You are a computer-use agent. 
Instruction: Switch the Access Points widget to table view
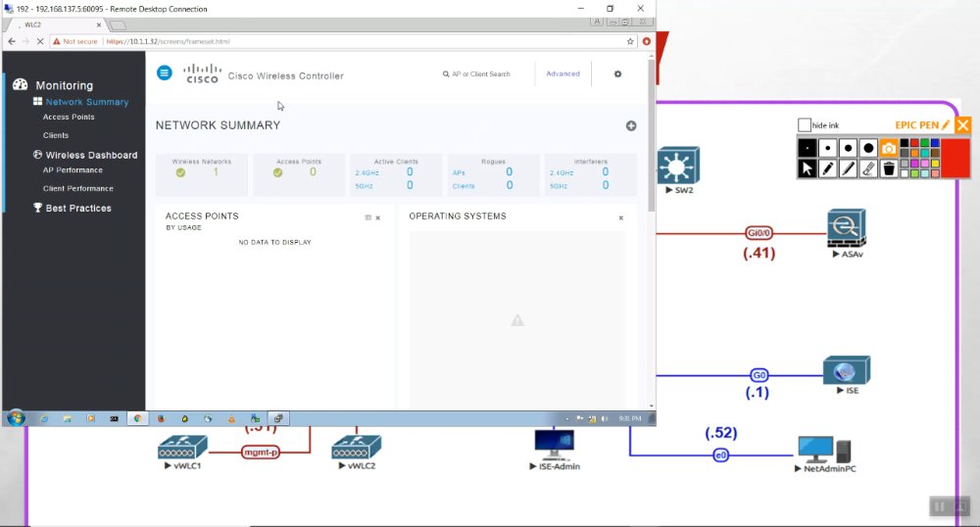[368, 217]
